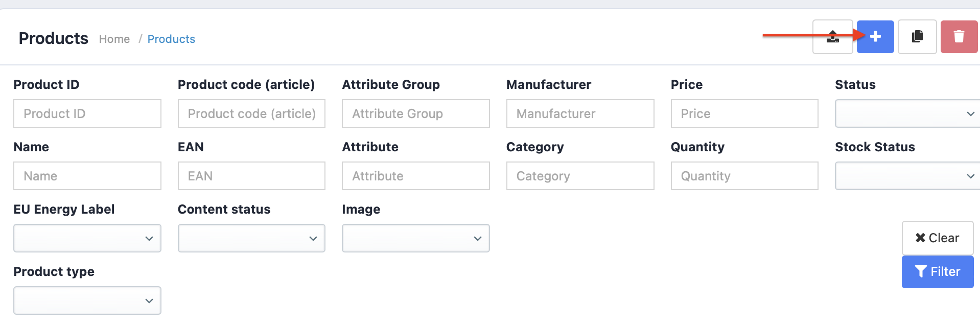Expand the Stock Status dropdown
Screen dimensions: 980x323
[907, 176]
